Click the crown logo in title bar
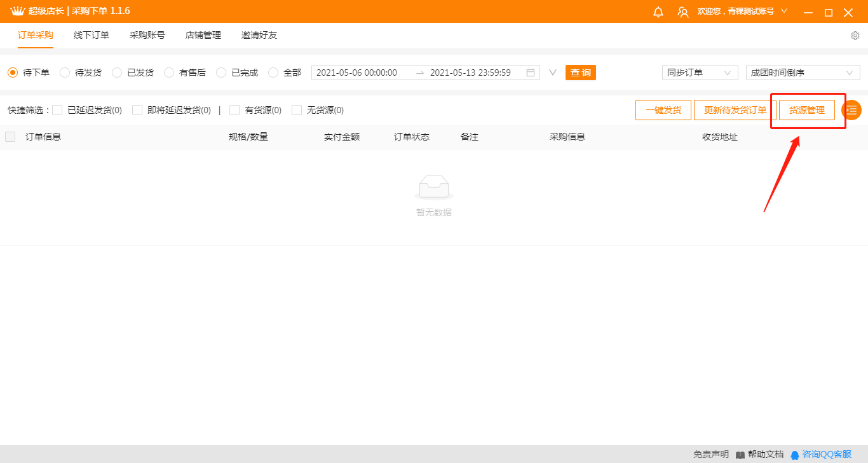This screenshot has height=463, width=868. (x=17, y=11)
